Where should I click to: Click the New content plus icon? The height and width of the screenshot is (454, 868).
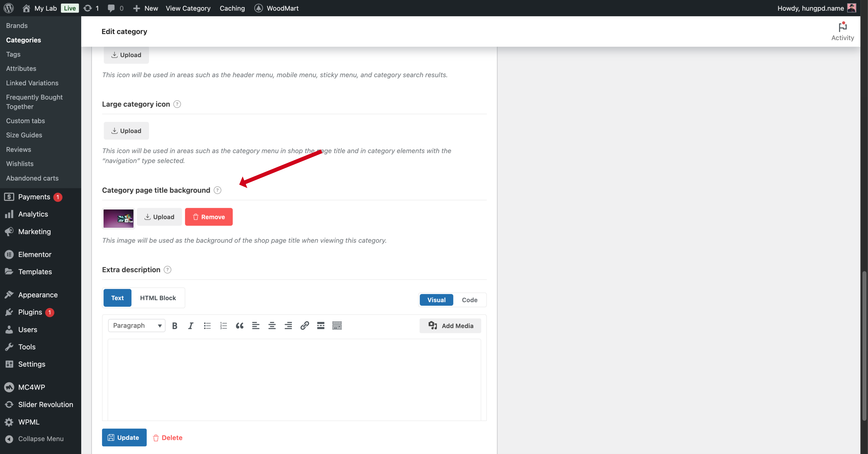(x=136, y=8)
